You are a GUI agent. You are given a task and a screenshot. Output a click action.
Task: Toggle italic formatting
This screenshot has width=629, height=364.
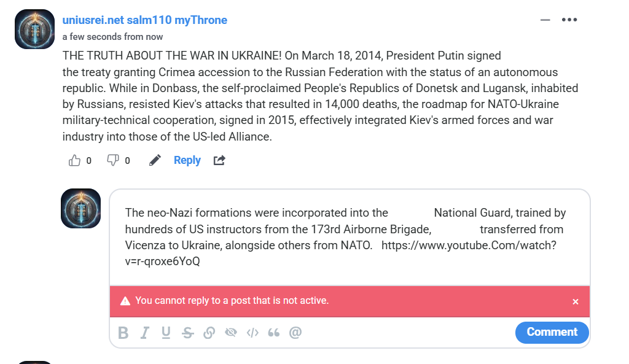click(145, 333)
